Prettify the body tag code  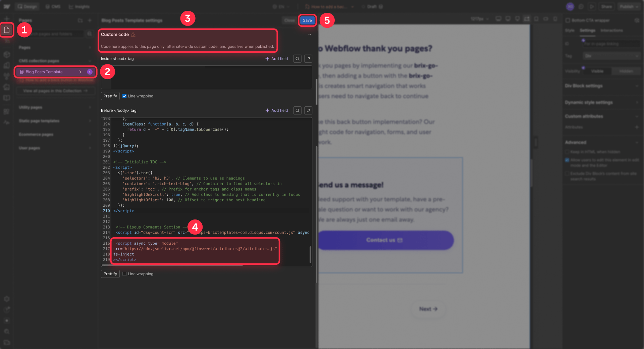110,274
